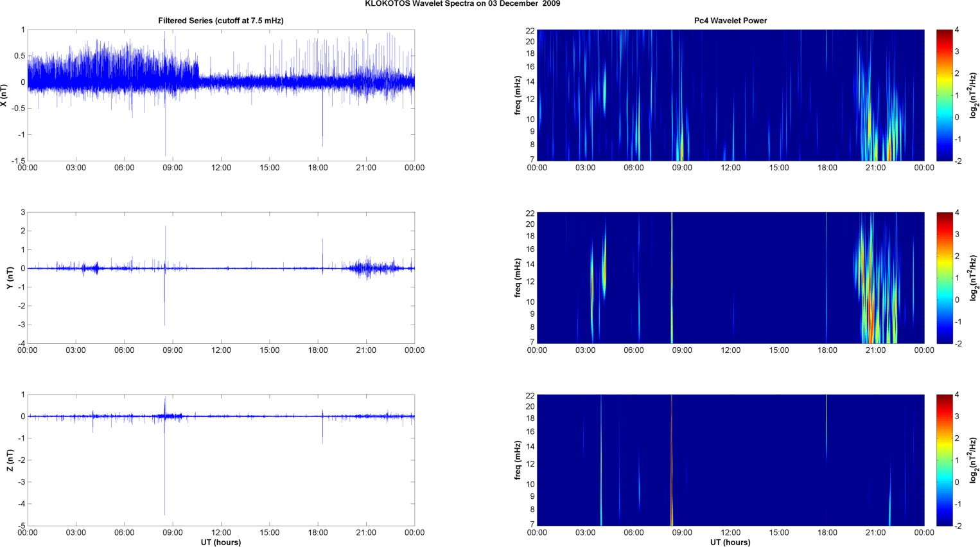This screenshot has width=980, height=547.
Task: Click the middle spectrogram's colorbar
Action: point(944,278)
